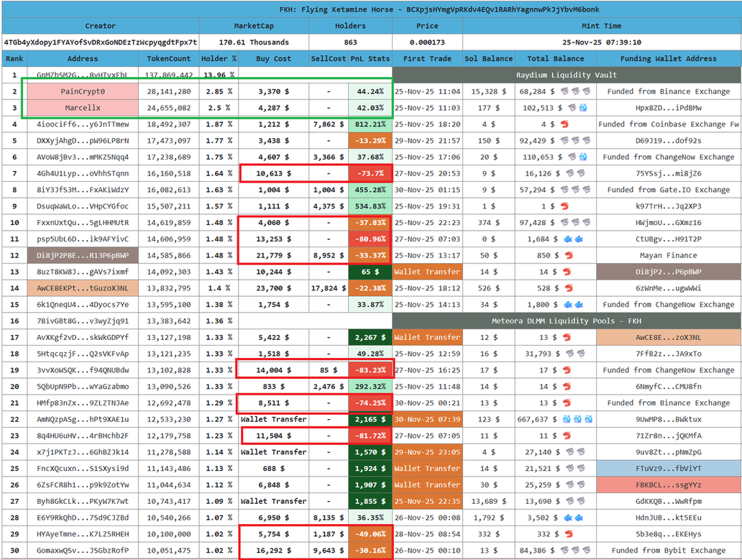742x560 pixels.
Task: Click the Holder % column header
Action: [219, 59]
